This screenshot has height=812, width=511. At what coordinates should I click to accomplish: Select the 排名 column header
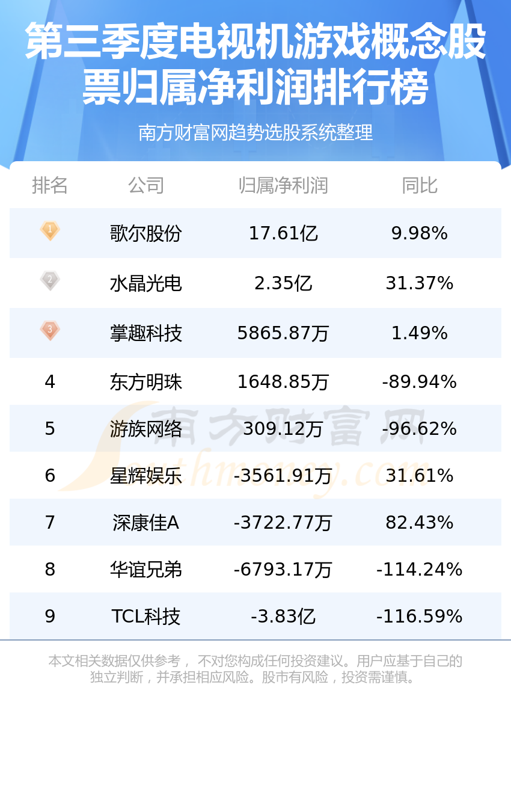click(x=50, y=185)
